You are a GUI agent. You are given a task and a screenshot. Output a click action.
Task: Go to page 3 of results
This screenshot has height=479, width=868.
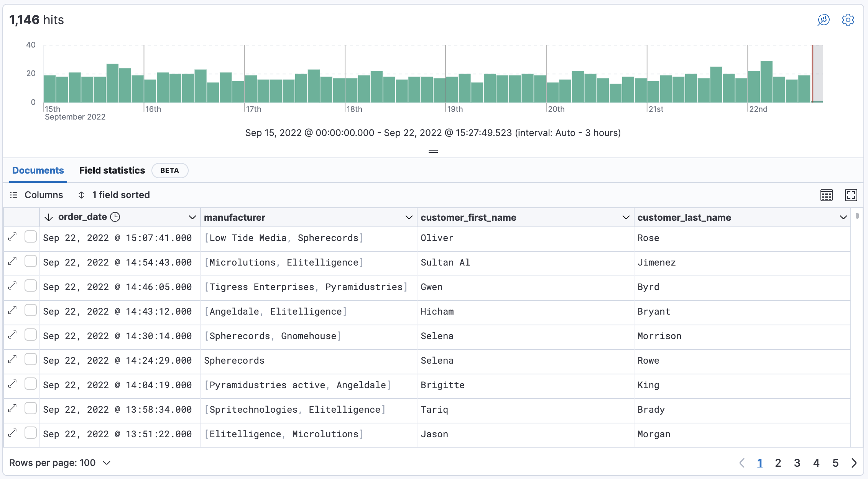[797, 463]
